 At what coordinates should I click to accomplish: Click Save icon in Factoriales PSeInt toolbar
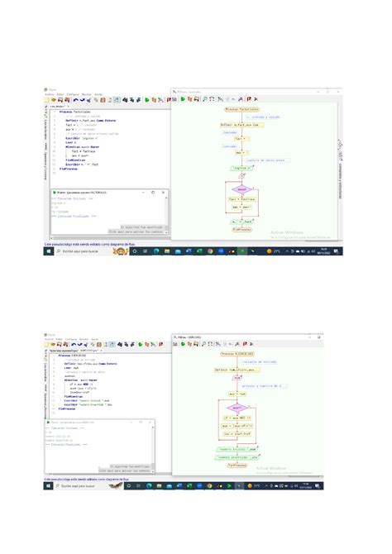click(x=60, y=100)
